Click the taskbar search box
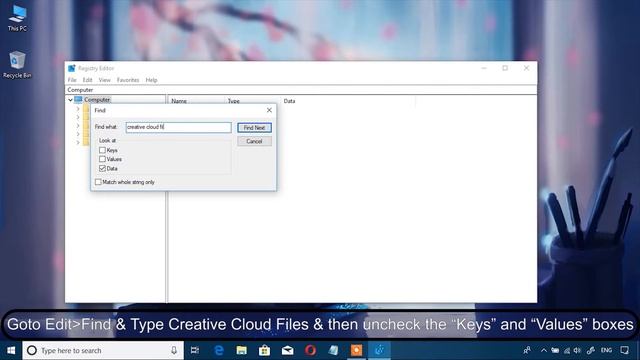This screenshot has height=360, width=640. pos(103,350)
